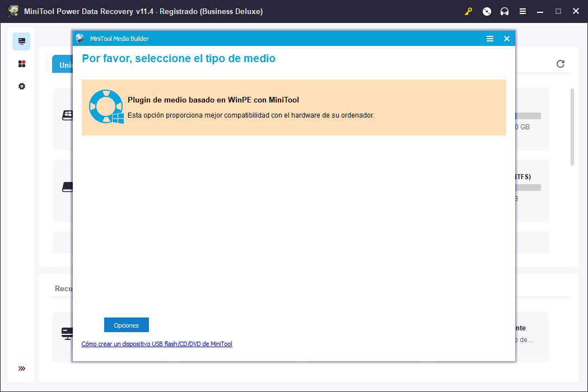
Task: Click the register key icon
Action: point(469,11)
